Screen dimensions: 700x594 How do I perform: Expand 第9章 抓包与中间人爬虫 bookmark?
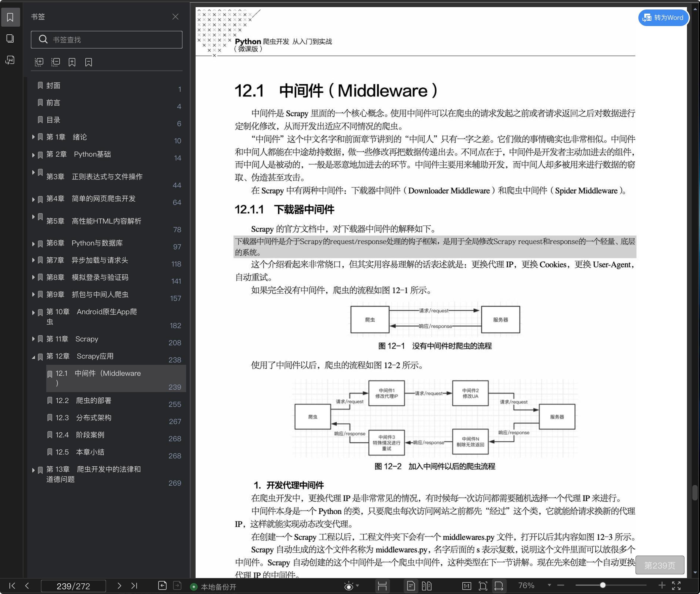click(33, 294)
